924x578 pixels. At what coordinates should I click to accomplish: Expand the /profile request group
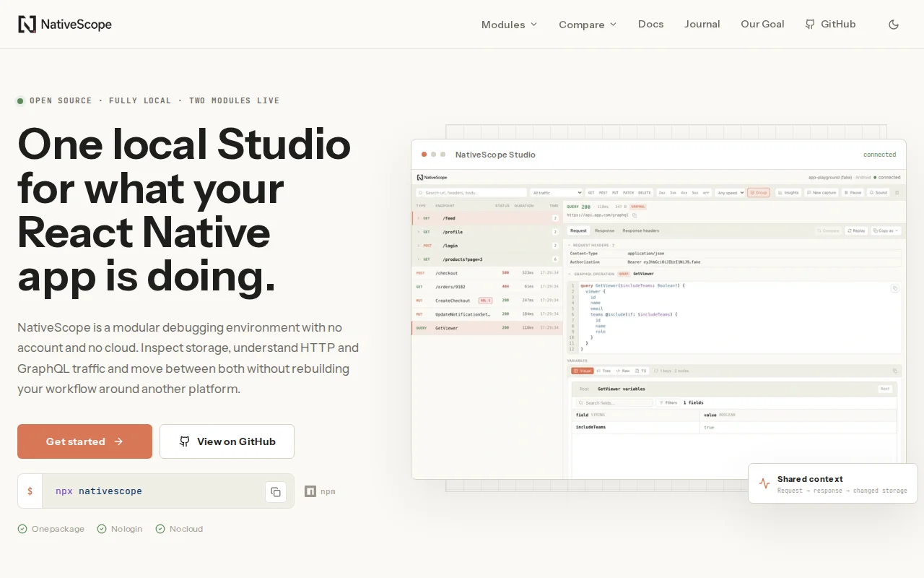(487, 232)
